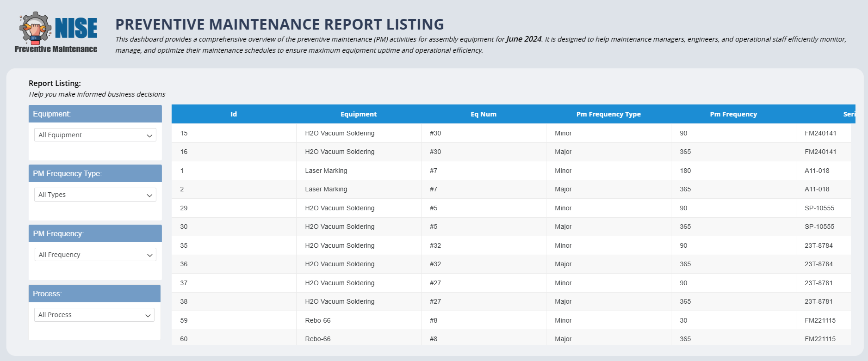Image resolution: width=868 pixels, height=361 pixels.
Task: Click the Equipment column header
Action: tap(359, 114)
